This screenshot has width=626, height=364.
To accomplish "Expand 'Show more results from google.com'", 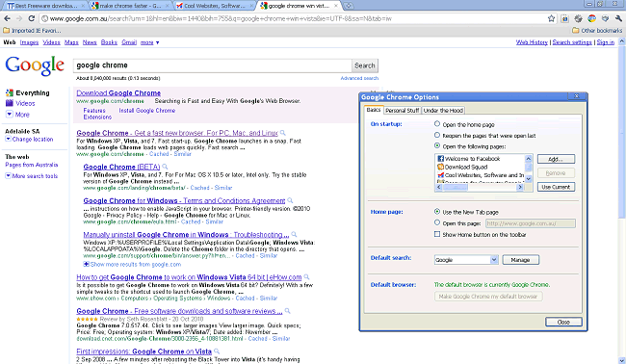I will (132, 264).
